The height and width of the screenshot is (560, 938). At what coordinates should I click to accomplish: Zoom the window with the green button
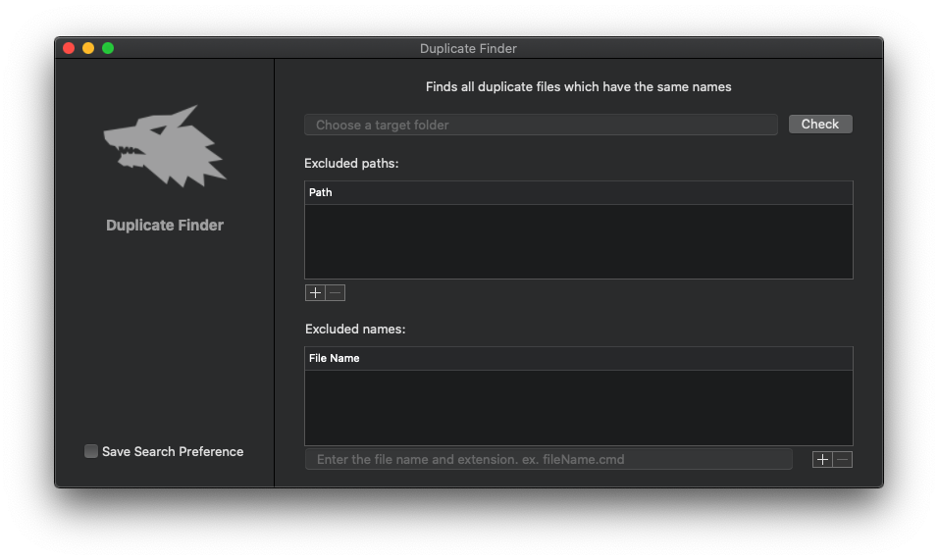108,48
